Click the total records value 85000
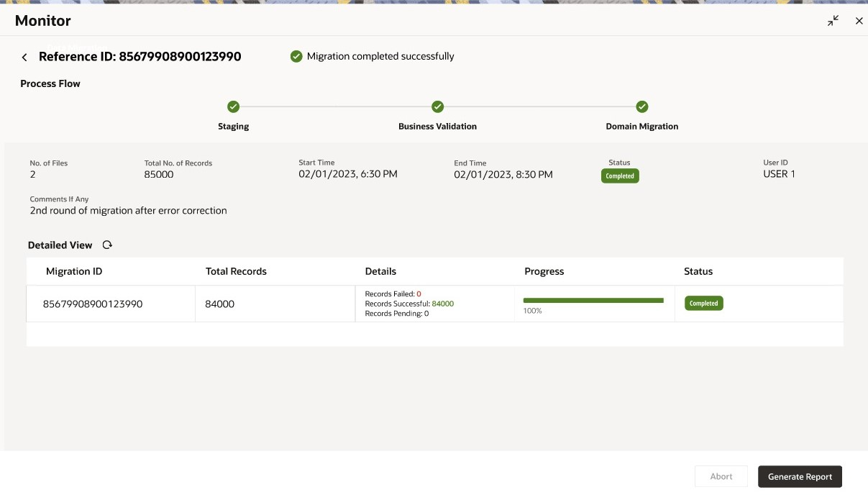868x500 pixels. click(159, 174)
